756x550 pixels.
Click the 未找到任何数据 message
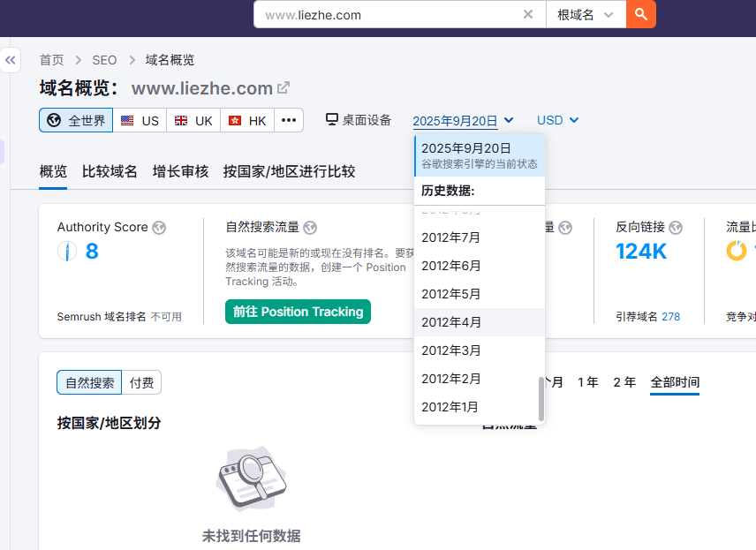click(x=251, y=536)
